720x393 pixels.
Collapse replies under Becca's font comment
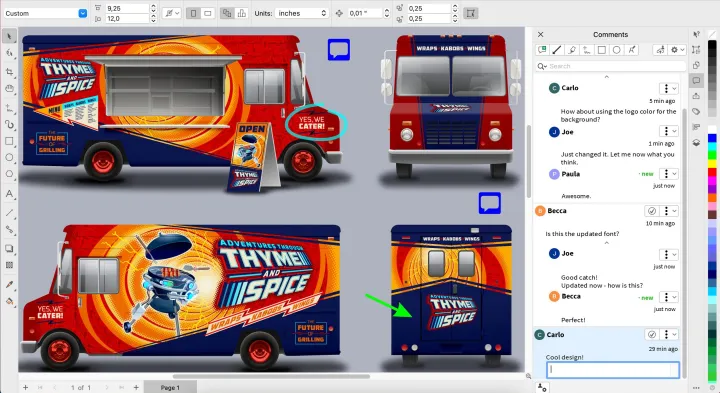607,243
